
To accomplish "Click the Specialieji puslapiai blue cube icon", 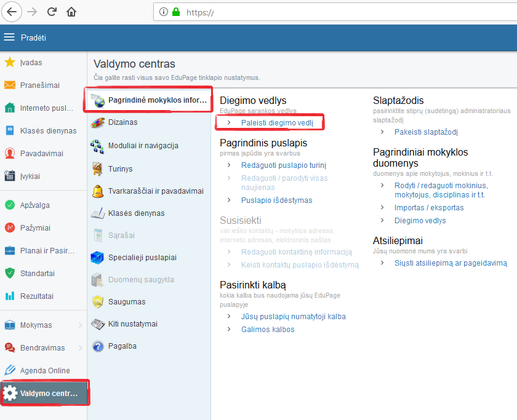I will point(97,258).
